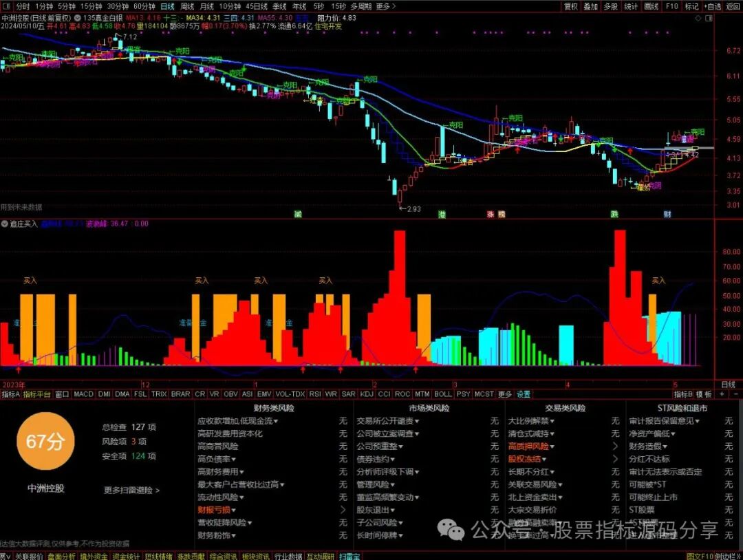This screenshot has width=743, height=560.
Task: Select the TRIX indicator
Action: tap(159, 394)
